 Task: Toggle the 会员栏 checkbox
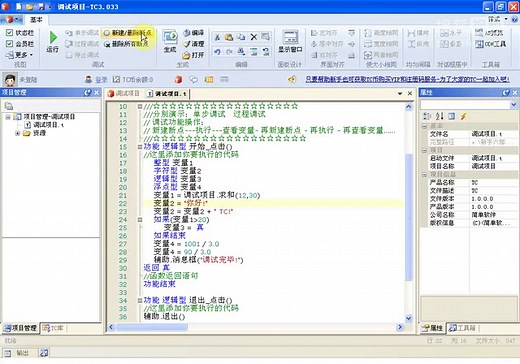click(x=9, y=44)
